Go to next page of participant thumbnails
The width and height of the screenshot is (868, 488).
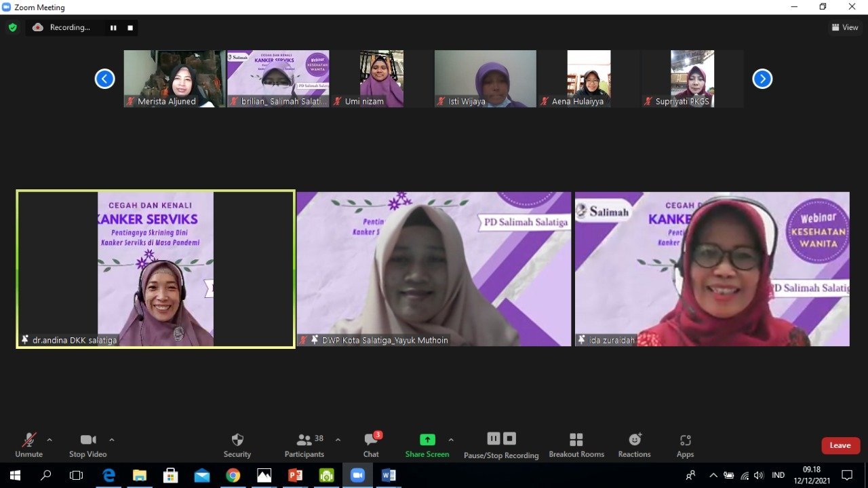click(762, 79)
